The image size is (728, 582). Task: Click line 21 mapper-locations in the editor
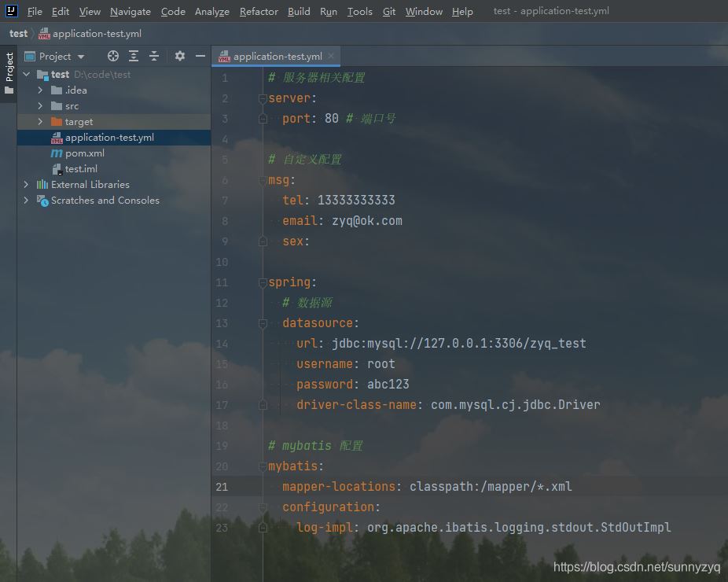click(x=338, y=487)
